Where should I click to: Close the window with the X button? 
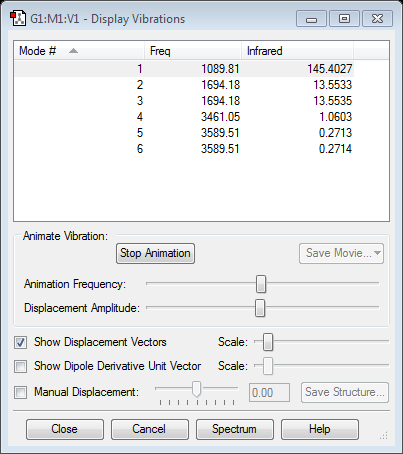377,19
